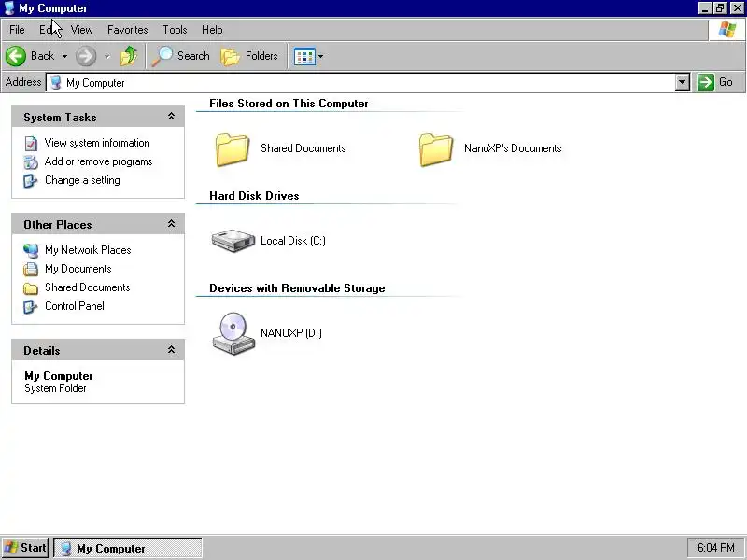Click the 6:04 PM system clock
Image resolution: width=747 pixels, height=560 pixels.
[x=715, y=548]
